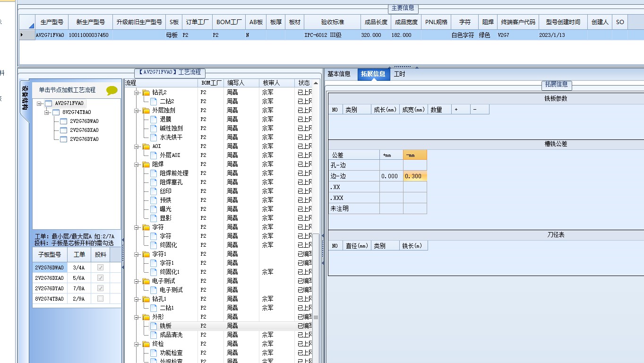This screenshot has height=363, width=644.
Task: Toggle 投料 checkbox for 8V2G74TBA0
Action: 100,299
